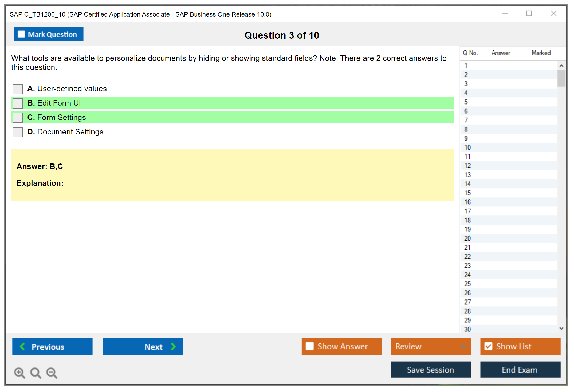Click the question list scrollbar thumb
This screenshot has height=392, width=574.
point(561,78)
